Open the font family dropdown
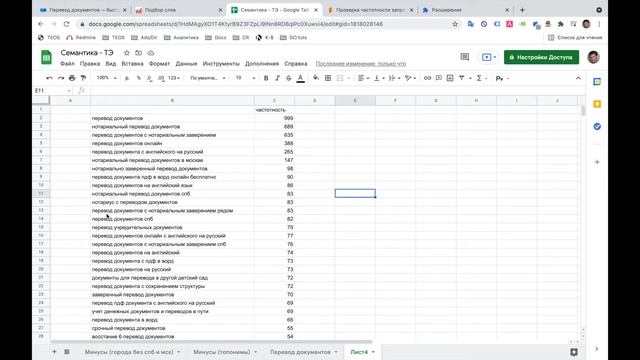The image size is (640, 360). tap(208, 78)
